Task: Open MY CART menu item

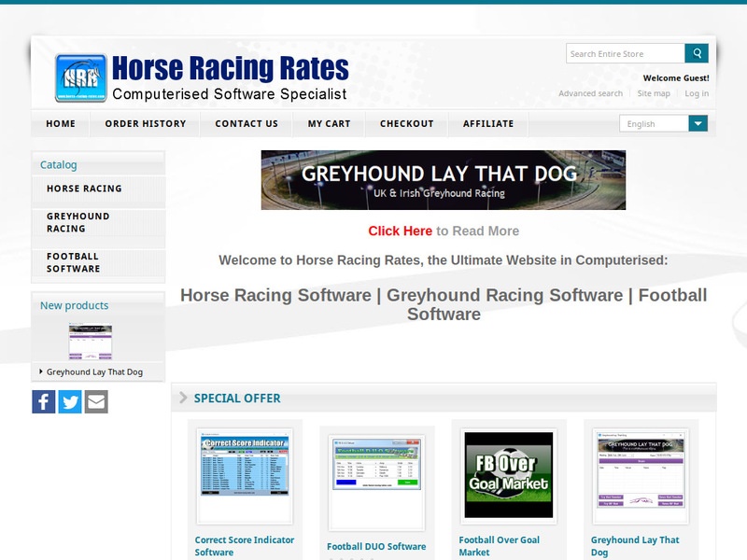Action: click(329, 123)
